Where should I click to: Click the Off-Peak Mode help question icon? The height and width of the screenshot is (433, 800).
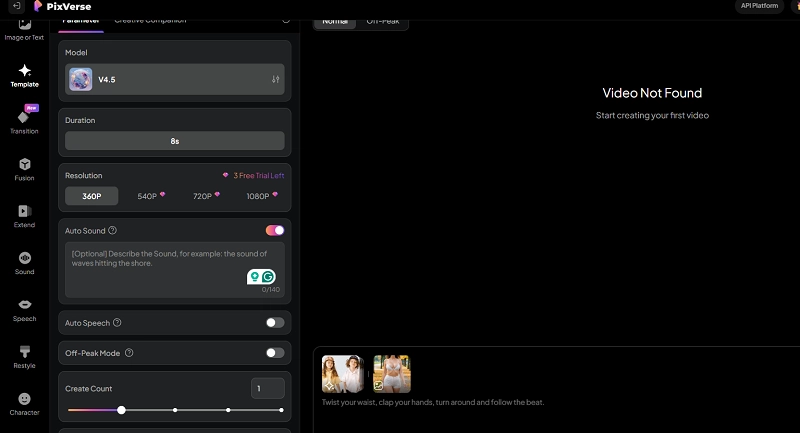(129, 352)
